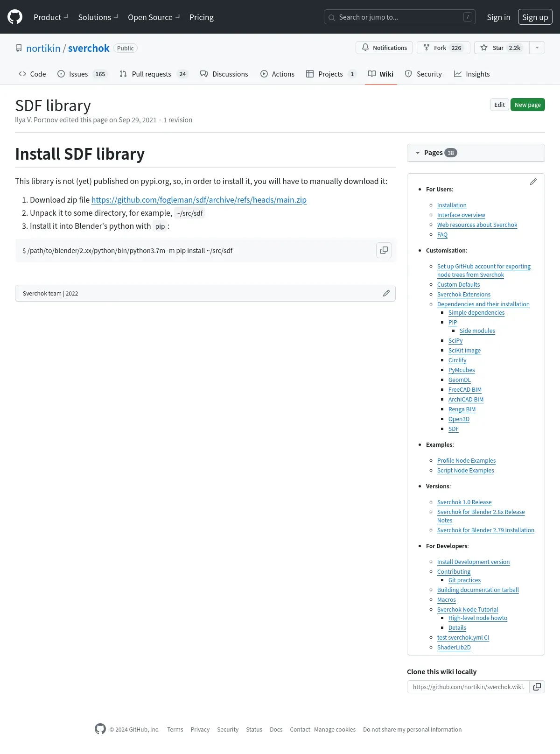Screen dimensions: 560x754
Task: Open the Projects tab
Action: (331, 74)
